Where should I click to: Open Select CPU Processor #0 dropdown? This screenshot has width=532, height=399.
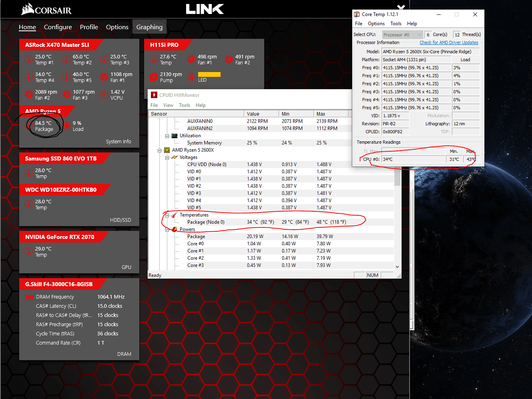tap(402, 35)
